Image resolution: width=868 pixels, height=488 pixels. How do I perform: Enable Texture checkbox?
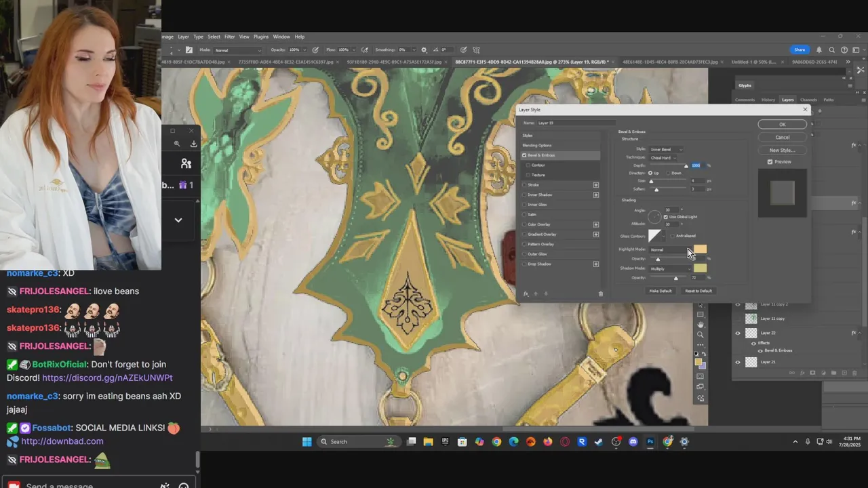click(x=529, y=175)
